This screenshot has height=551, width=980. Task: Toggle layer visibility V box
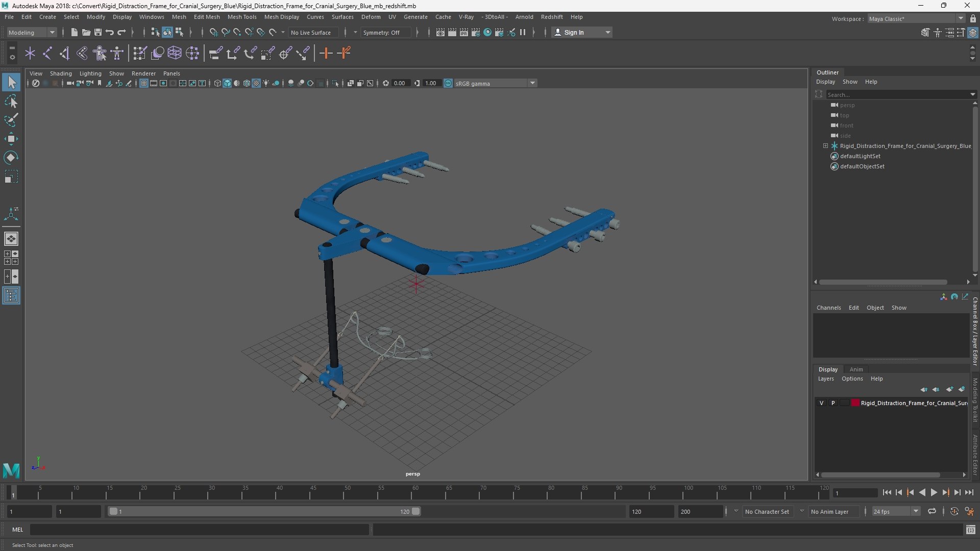tap(821, 403)
